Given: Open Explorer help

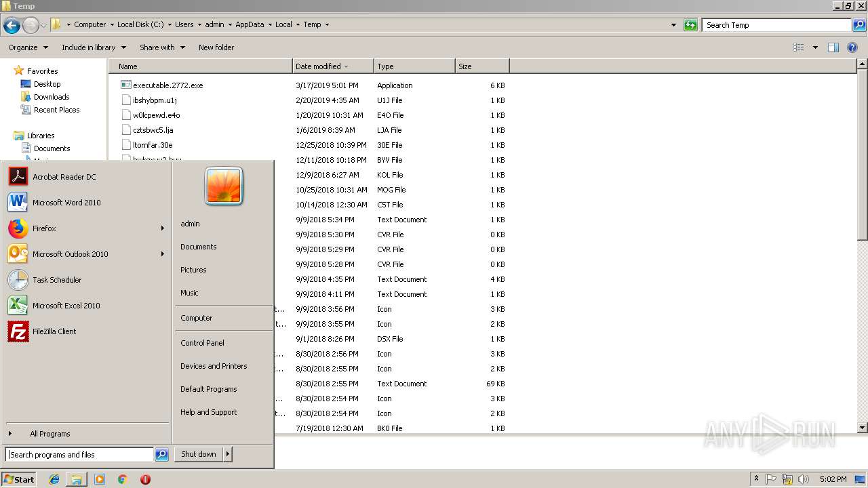Looking at the screenshot, I should point(852,47).
